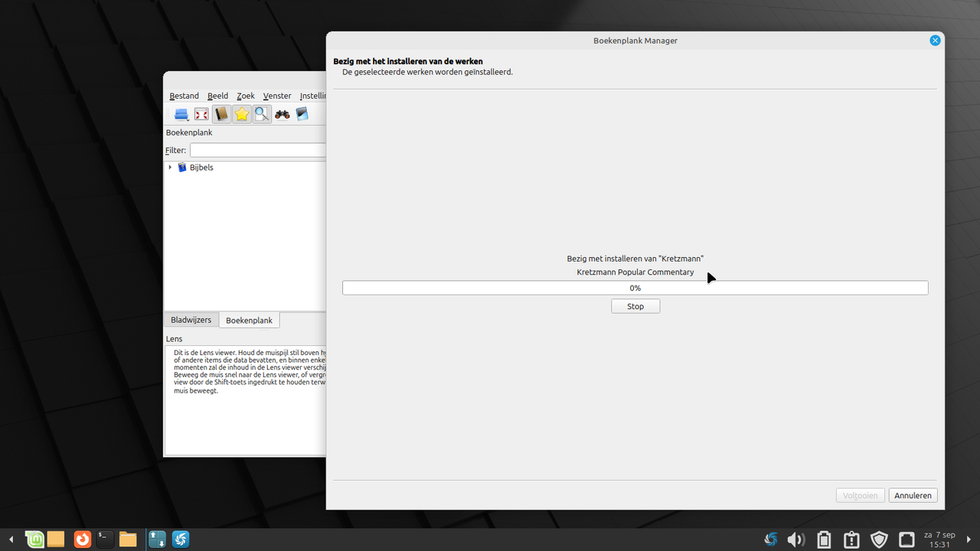The width and height of the screenshot is (980, 551).
Task: Click the BibleTime taskbar window button
Action: click(x=181, y=540)
